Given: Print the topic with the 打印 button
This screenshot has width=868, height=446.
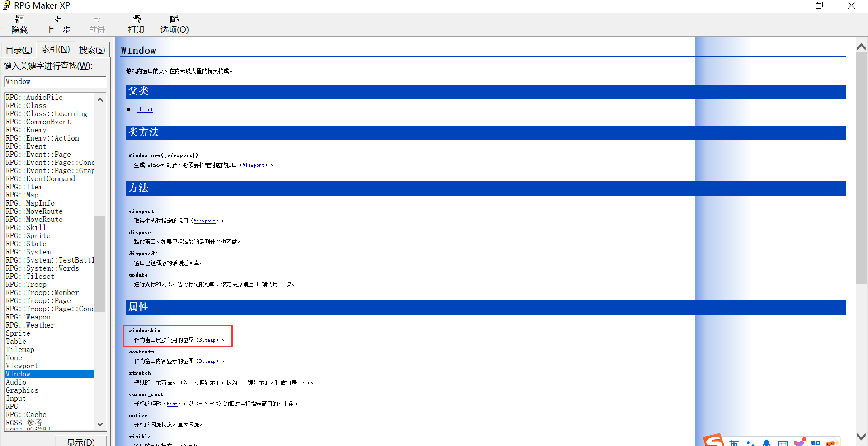Looking at the screenshot, I should click(x=136, y=24).
